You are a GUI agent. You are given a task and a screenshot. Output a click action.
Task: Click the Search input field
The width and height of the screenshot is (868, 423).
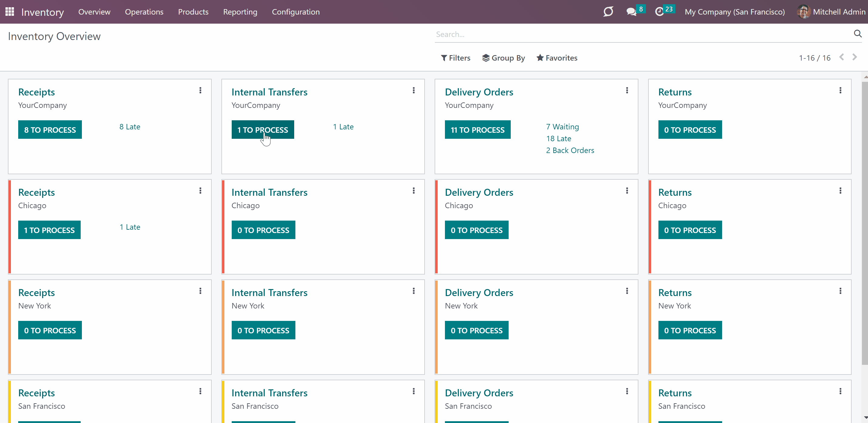[643, 34]
